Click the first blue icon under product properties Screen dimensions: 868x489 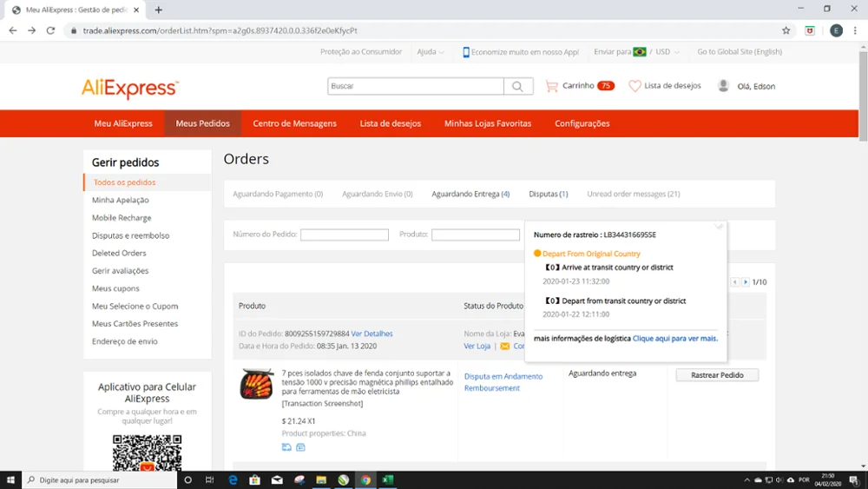coord(286,447)
